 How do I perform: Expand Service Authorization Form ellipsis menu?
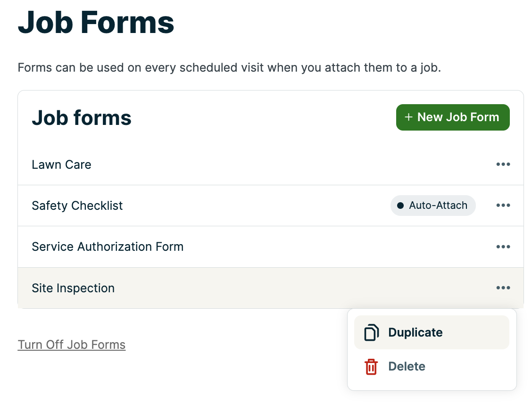pos(503,247)
